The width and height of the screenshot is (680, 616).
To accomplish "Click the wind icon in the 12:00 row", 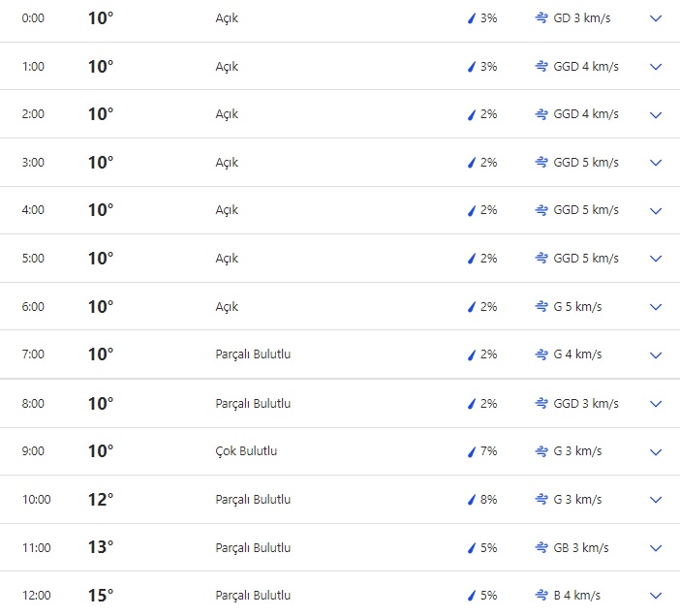I will tap(541, 596).
